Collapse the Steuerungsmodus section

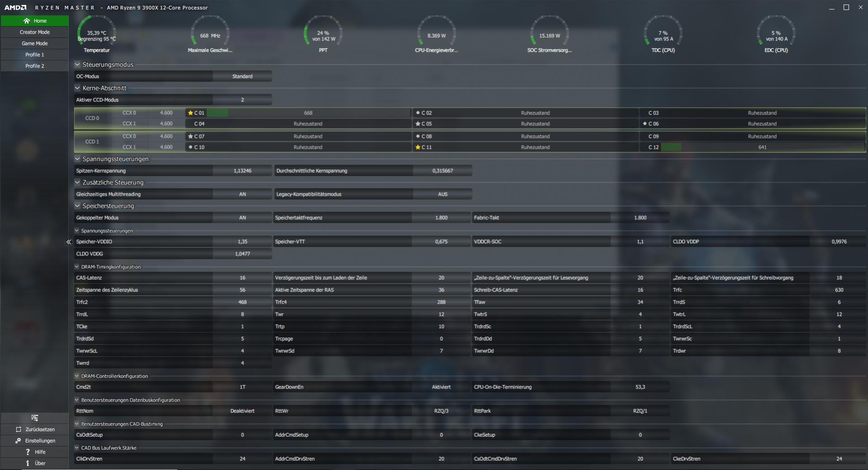(x=77, y=65)
